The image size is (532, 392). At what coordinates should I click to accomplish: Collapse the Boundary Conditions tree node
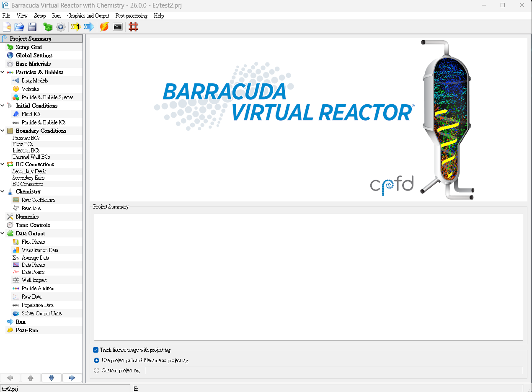pos(3,131)
